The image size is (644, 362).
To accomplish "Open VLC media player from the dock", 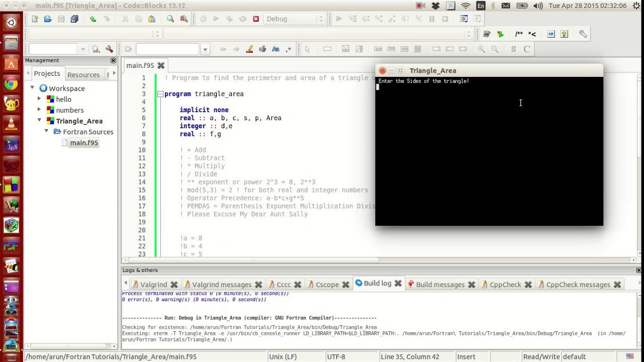I will (x=11, y=124).
